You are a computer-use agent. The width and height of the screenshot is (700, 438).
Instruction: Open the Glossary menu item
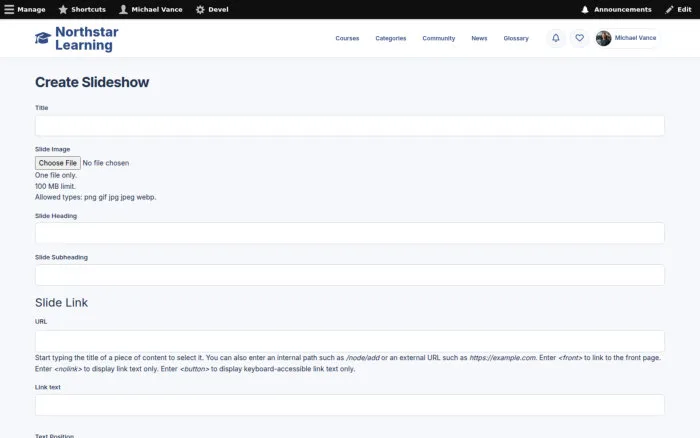[516, 38]
